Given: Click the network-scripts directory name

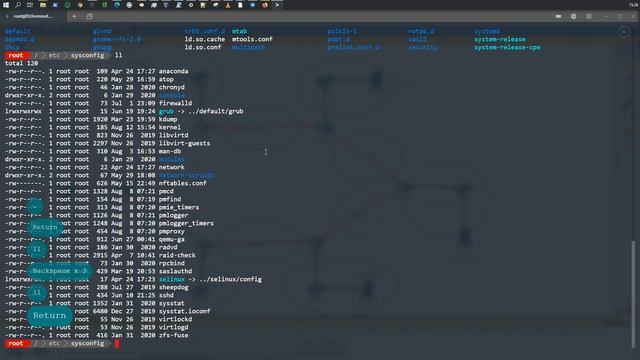Looking at the screenshot, I should pyautogui.click(x=186, y=175).
